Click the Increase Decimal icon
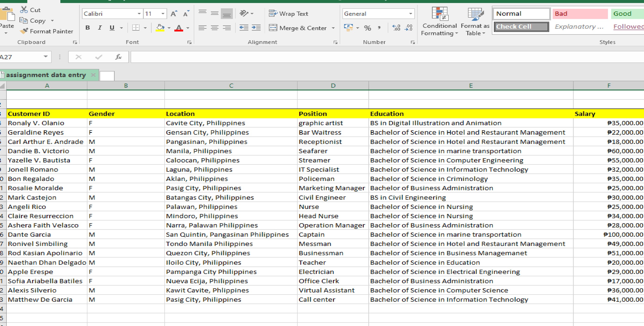 396,28
